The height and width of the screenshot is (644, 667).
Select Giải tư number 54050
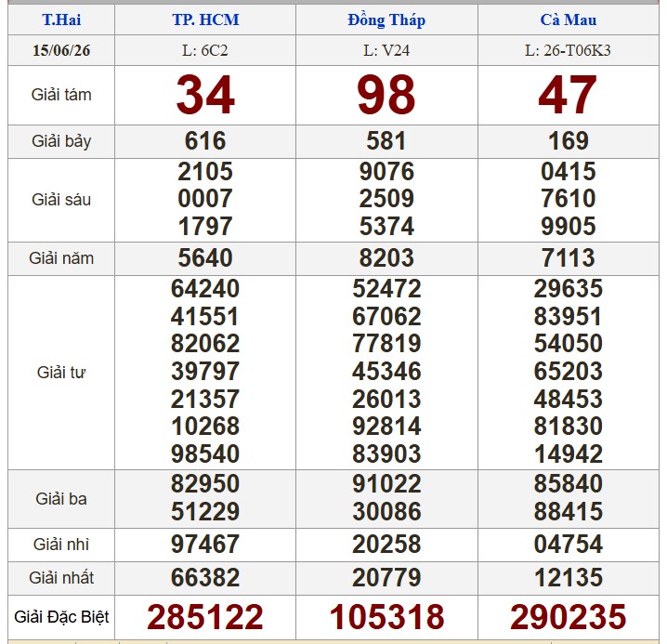click(569, 344)
